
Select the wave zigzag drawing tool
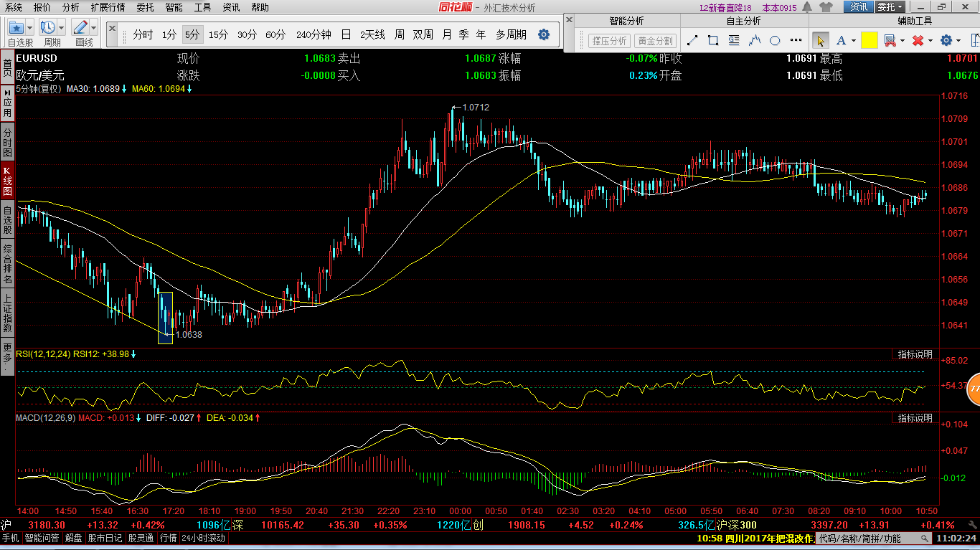click(755, 41)
